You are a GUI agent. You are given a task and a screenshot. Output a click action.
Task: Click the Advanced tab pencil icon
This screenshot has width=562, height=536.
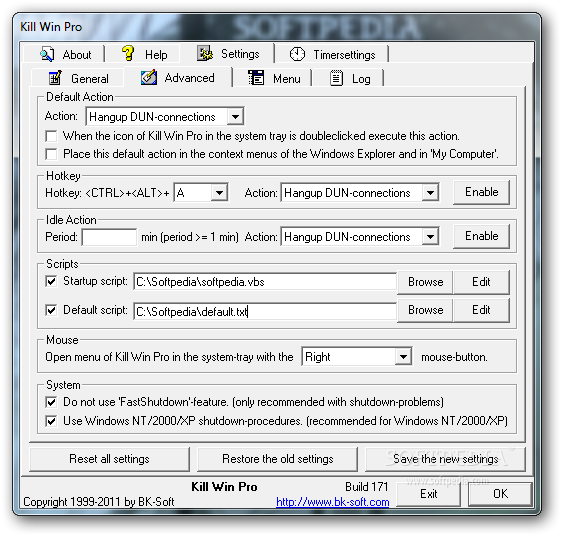149,77
